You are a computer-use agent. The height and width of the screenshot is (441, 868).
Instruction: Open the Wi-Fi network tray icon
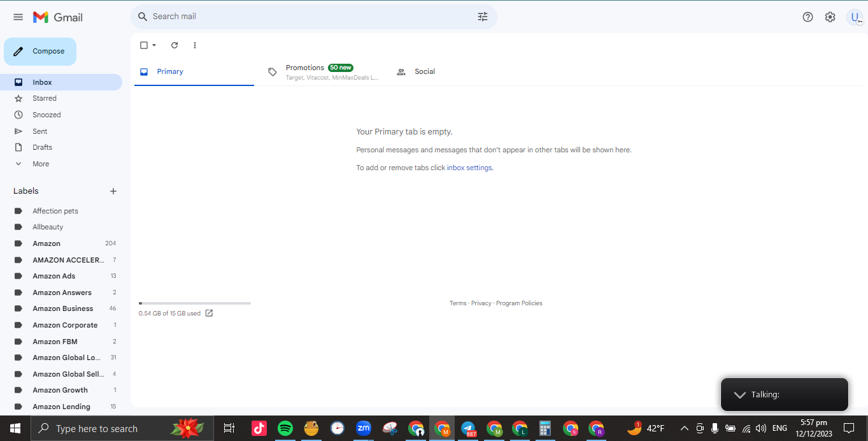point(746,428)
